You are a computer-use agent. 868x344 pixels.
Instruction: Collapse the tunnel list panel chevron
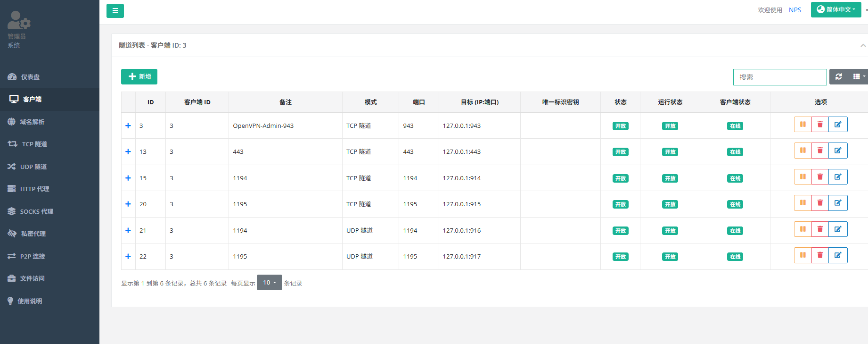(x=863, y=45)
